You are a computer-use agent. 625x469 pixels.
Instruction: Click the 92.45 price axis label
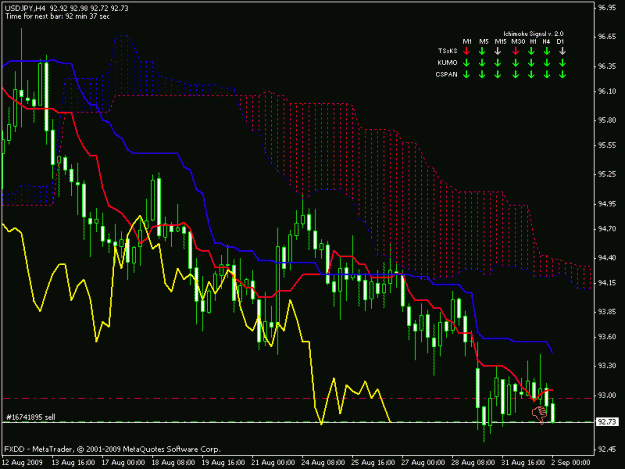(607, 449)
